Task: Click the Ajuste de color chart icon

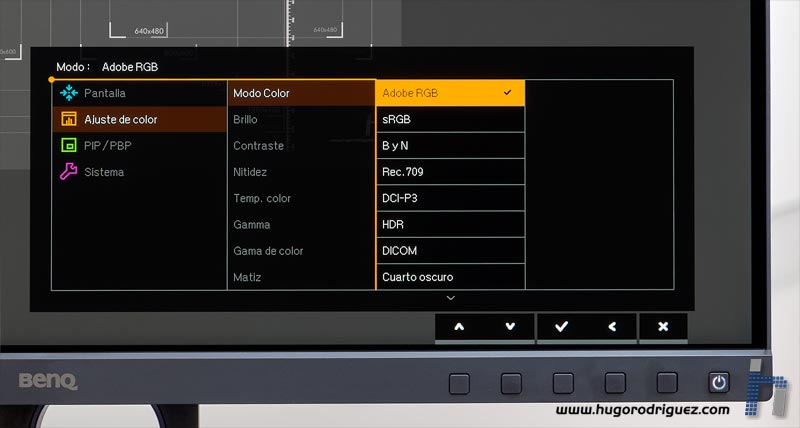Action: [68, 119]
